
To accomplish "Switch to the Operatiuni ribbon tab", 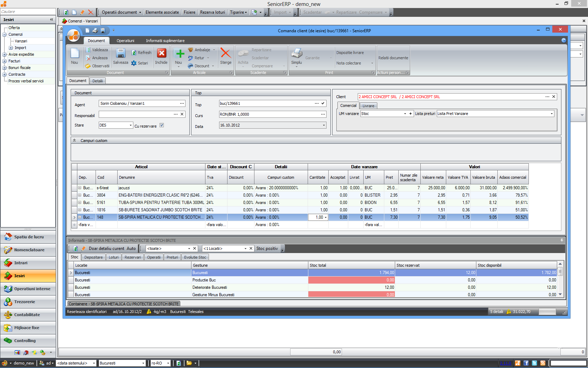I will tap(125, 41).
